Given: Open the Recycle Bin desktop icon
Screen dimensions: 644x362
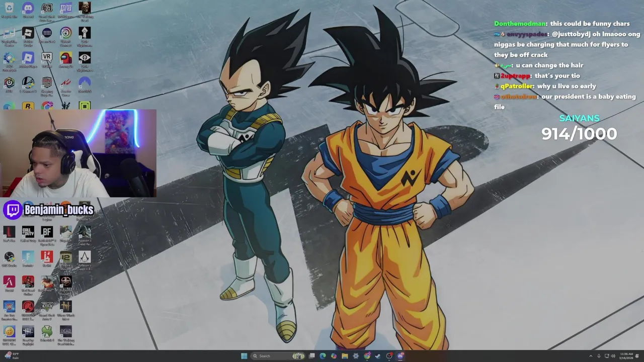Looking at the screenshot, I should 9,10.
